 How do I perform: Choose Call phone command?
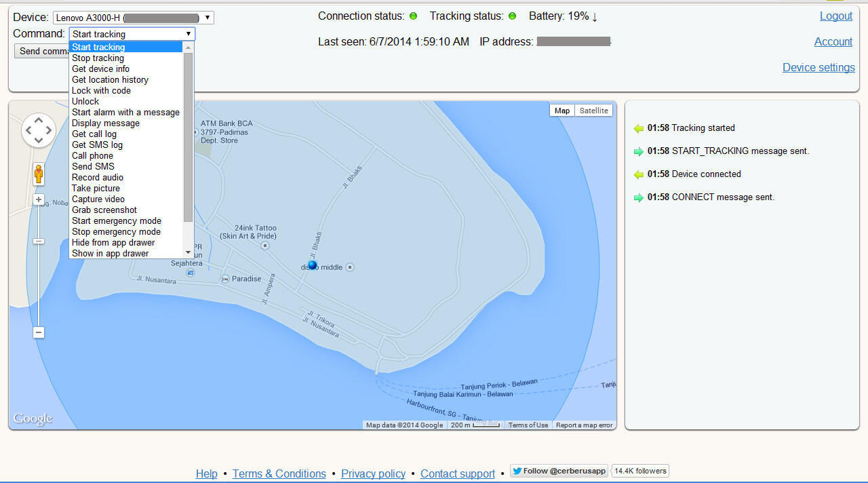tap(126, 155)
